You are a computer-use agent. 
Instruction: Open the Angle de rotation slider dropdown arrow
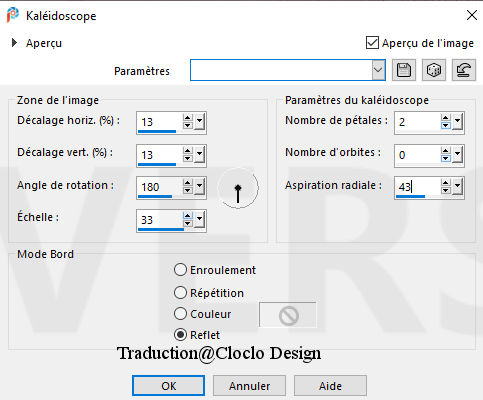point(199,187)
